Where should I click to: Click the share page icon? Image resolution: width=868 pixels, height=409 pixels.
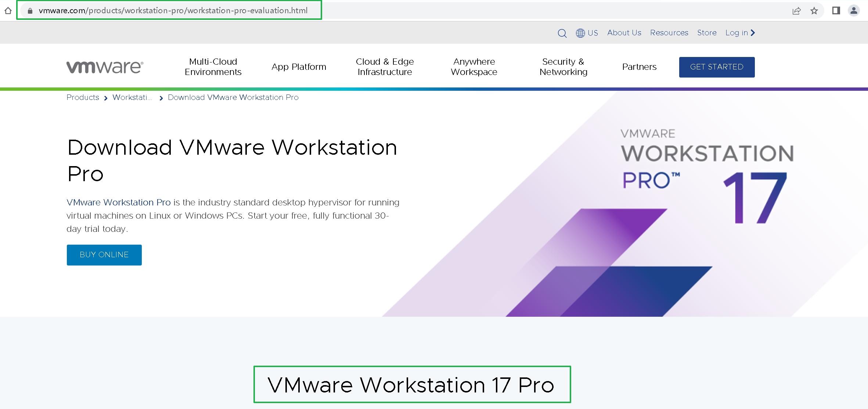click(796, 11)
